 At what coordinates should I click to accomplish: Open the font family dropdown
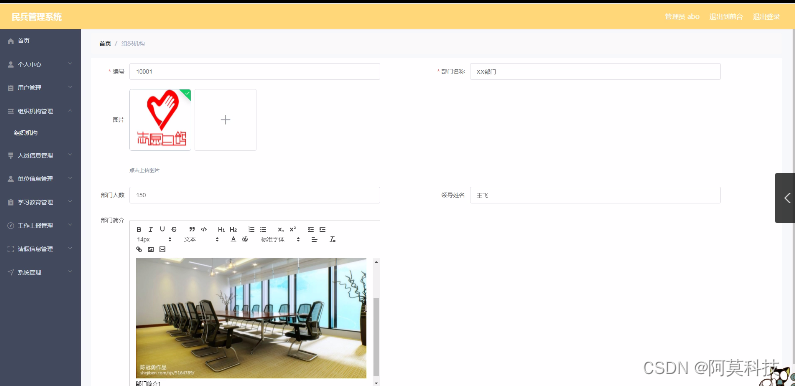point(280,239)
